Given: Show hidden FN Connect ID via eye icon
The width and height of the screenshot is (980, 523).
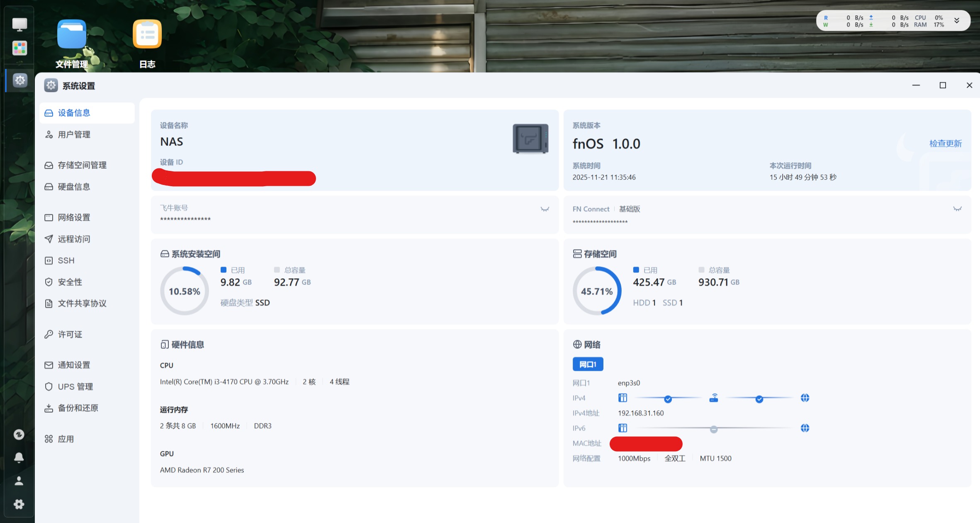Looking at the screenshot, I should (957, 209).
